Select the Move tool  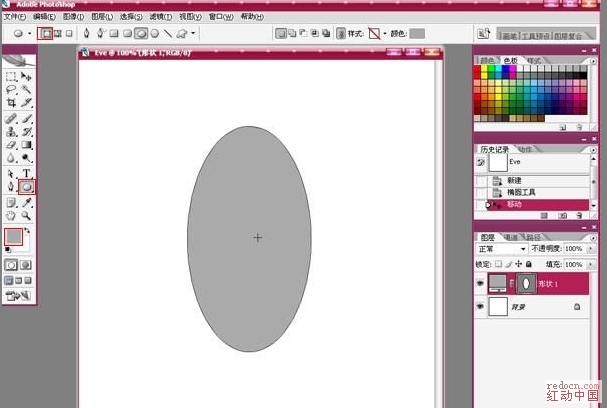tap(26, 76)
